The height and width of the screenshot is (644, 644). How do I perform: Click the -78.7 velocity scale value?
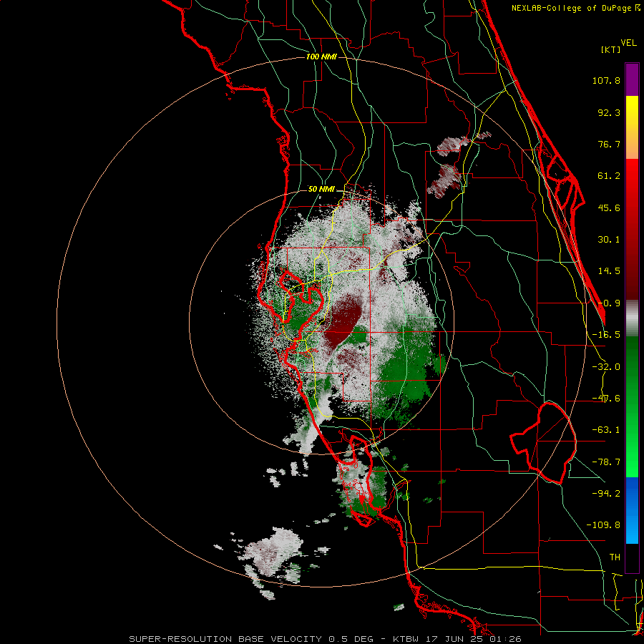606,462
